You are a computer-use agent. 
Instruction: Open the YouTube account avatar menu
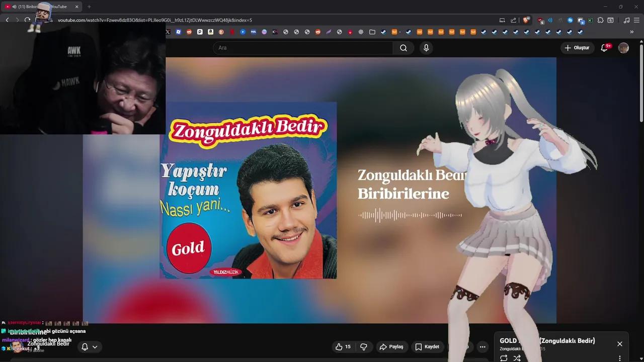(623, 48)
